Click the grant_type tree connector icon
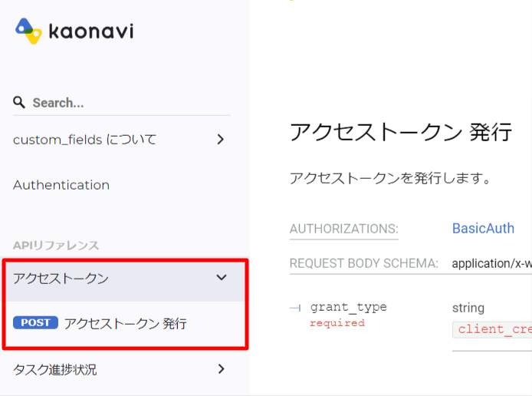Image resolution: width=532 pixels, height=396 pixels. (x=295, y=308)
